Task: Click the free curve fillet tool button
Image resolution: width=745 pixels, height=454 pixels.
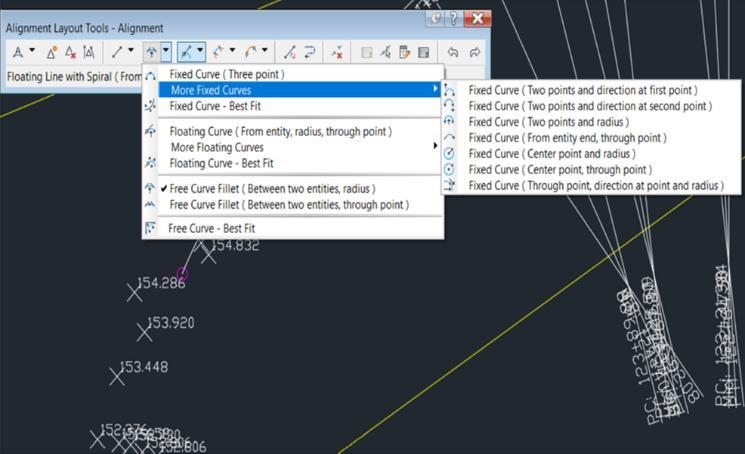Action: tap(152, 52)
